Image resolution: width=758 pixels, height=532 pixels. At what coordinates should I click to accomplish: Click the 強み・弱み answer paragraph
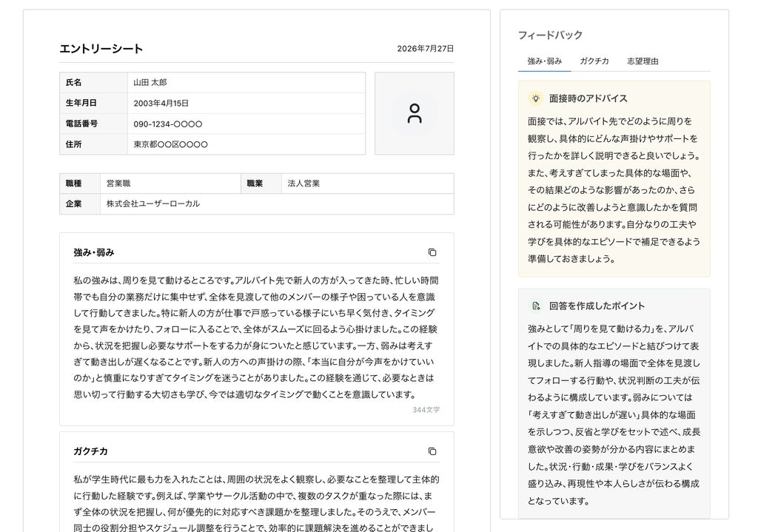point(256,337)
